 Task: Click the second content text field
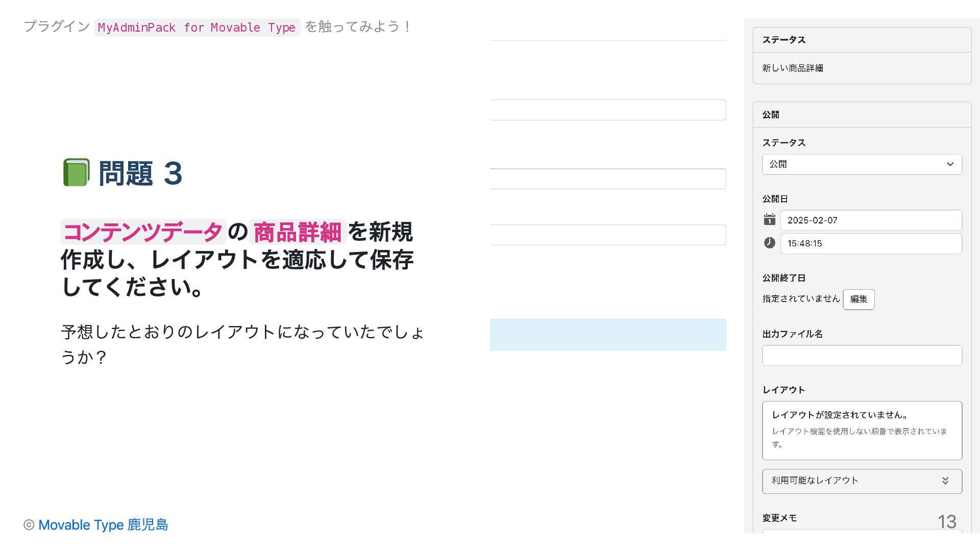click(607, 179)
